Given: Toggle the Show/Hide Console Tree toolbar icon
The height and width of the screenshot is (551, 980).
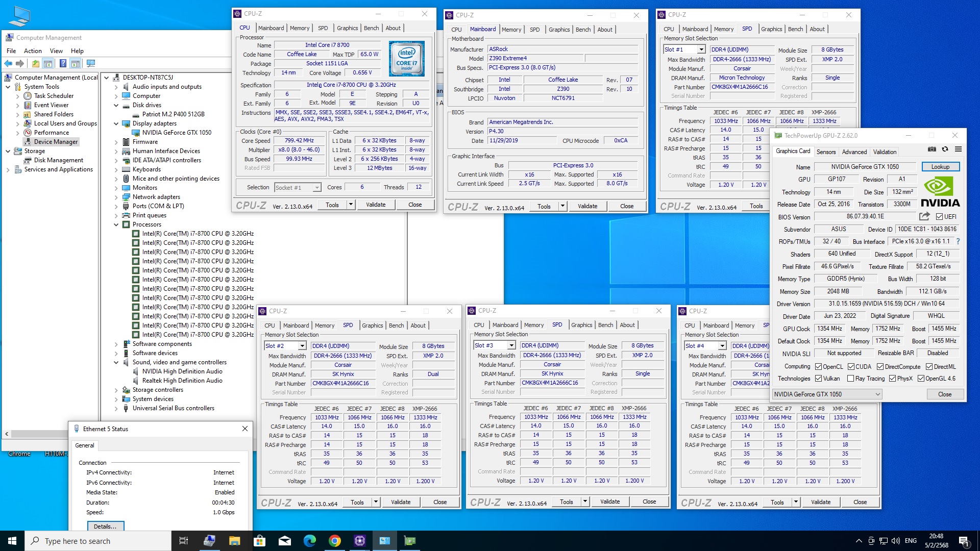Looking at the screenshot, I should [x=47, y=63].
